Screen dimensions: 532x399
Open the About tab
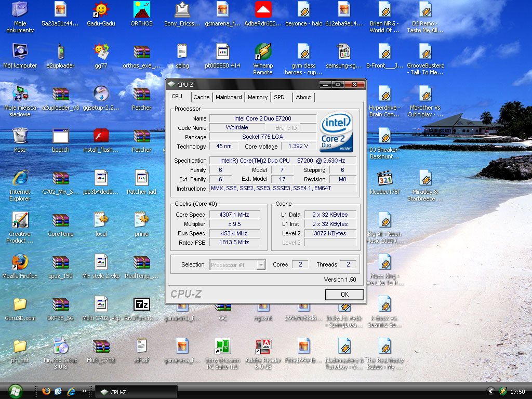[x=303, y=97]
